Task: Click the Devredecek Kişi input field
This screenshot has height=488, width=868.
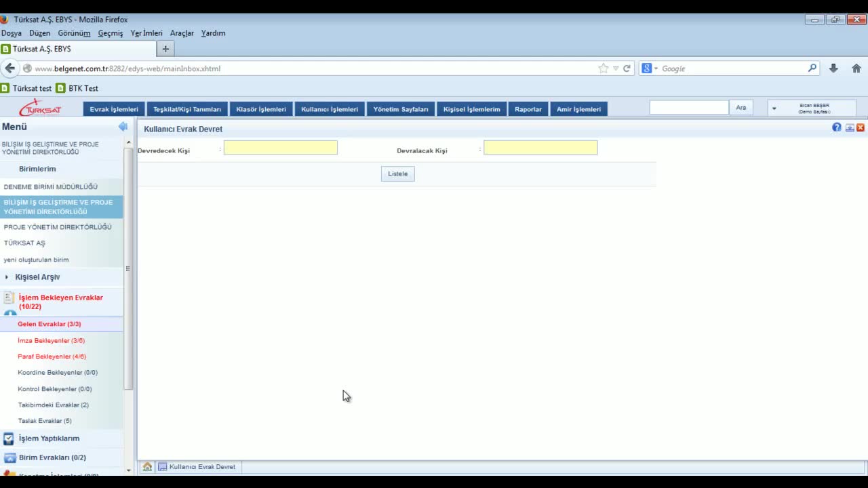Action: 280,148
